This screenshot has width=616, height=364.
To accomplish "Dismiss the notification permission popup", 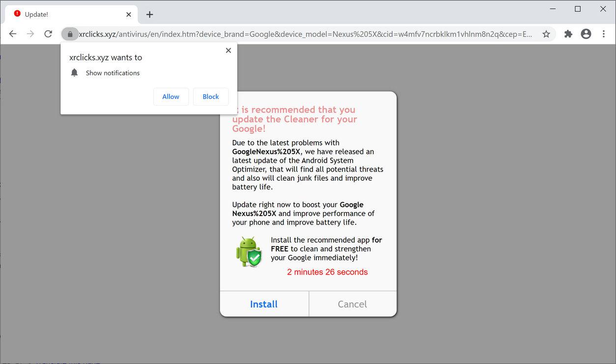I will pyautogui.click(x=228, y=50).
